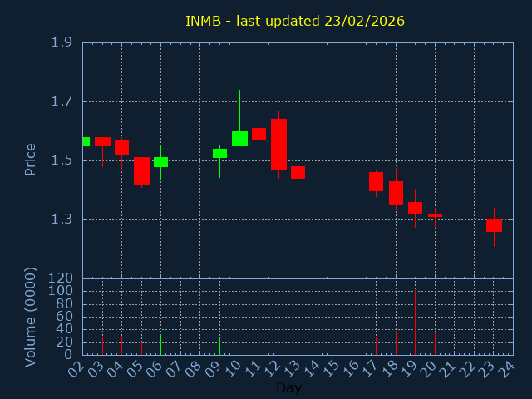This screenshot has height=399, width=532.
Task: Select the red volume bar on day 18
Action: [x=396, y=342]
